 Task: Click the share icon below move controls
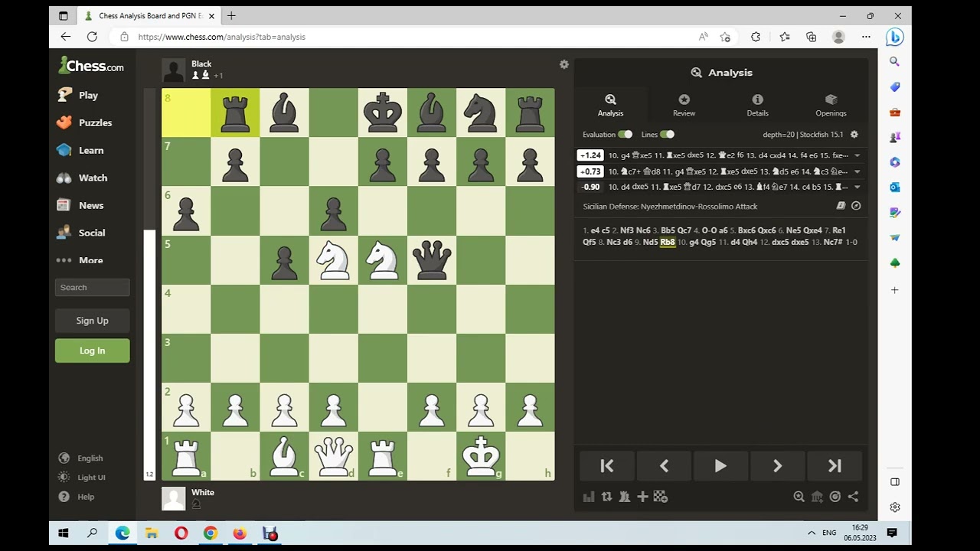click(x=853, y=497)
